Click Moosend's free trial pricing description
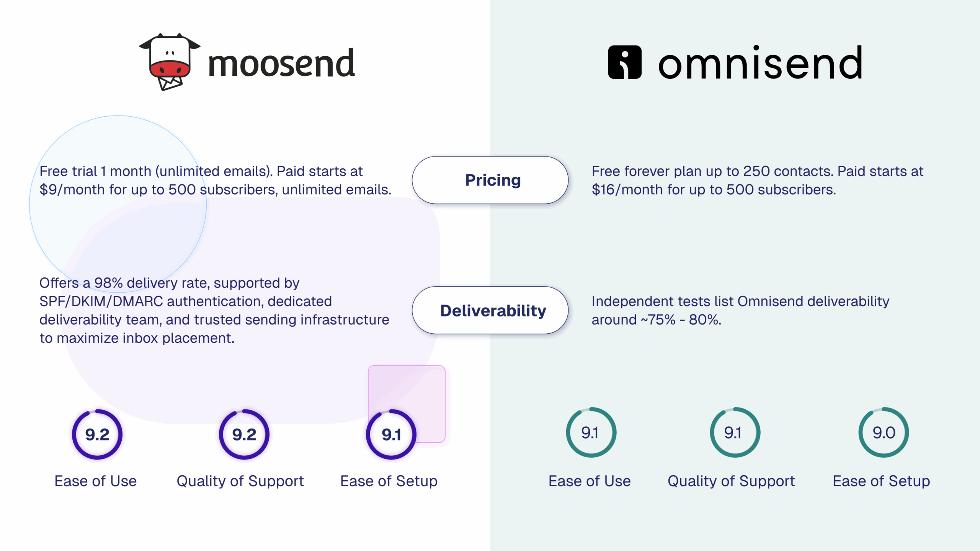 coord(215,180)
